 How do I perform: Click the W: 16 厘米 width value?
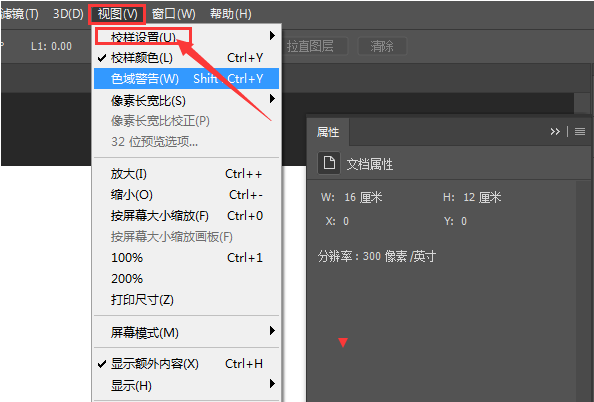coord(363,197)
